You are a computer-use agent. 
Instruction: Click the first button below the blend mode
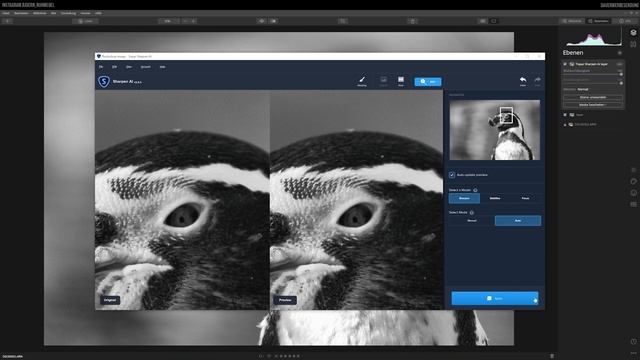(x=593, y=97)
